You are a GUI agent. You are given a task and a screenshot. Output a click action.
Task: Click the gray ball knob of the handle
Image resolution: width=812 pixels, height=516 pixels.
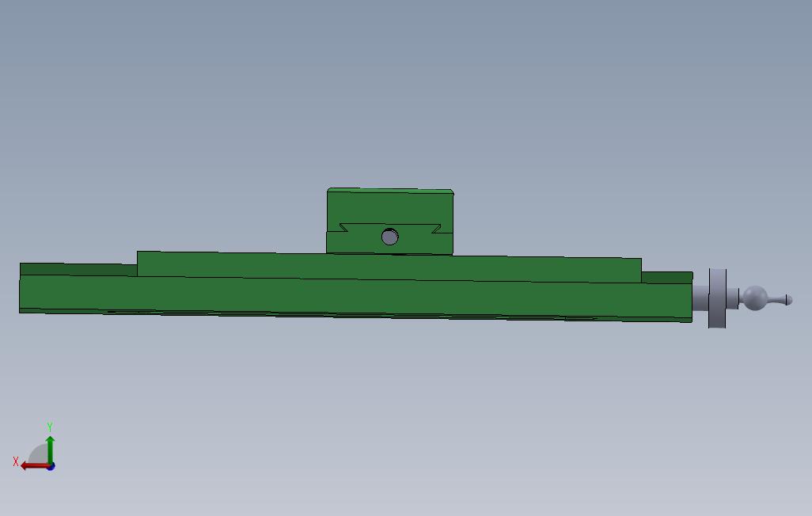tap(755, 298)
